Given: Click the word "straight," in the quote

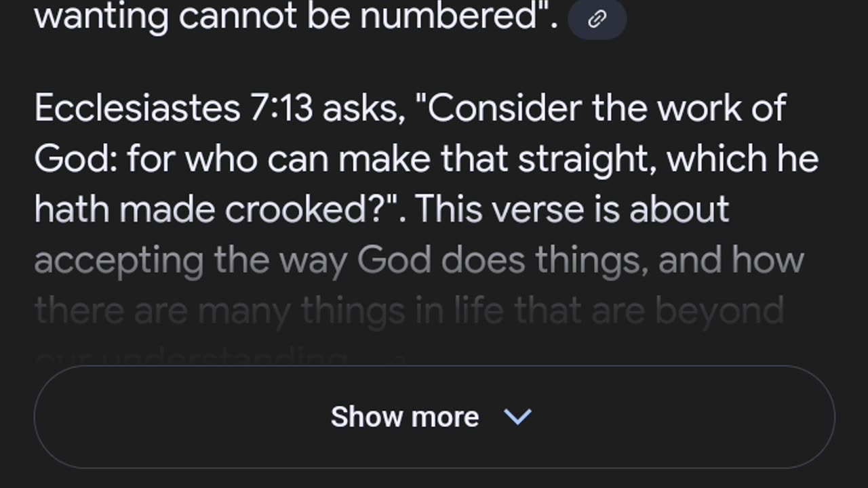Looking at the screenshot, I should pyautogui.click(x=588, y=161).
